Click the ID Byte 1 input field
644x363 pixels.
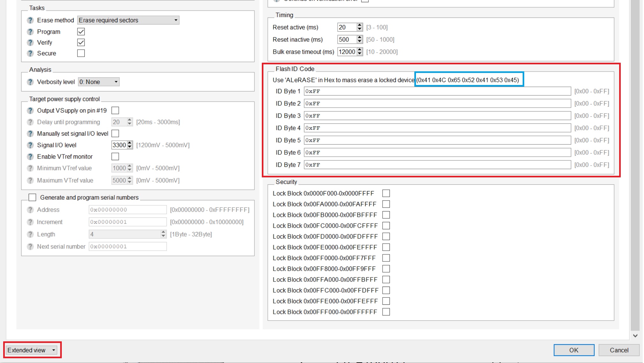tap(437, 91)
